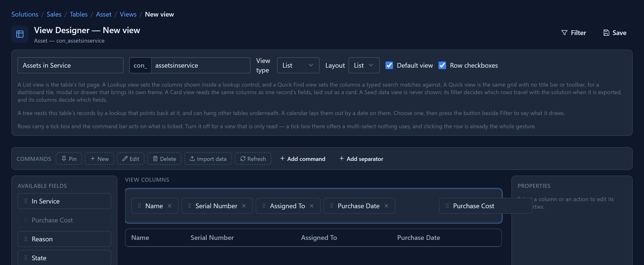The image size is (644, 265).
Task: Edit the assetsinservice schema name field
Action: [x=201, y=65]
